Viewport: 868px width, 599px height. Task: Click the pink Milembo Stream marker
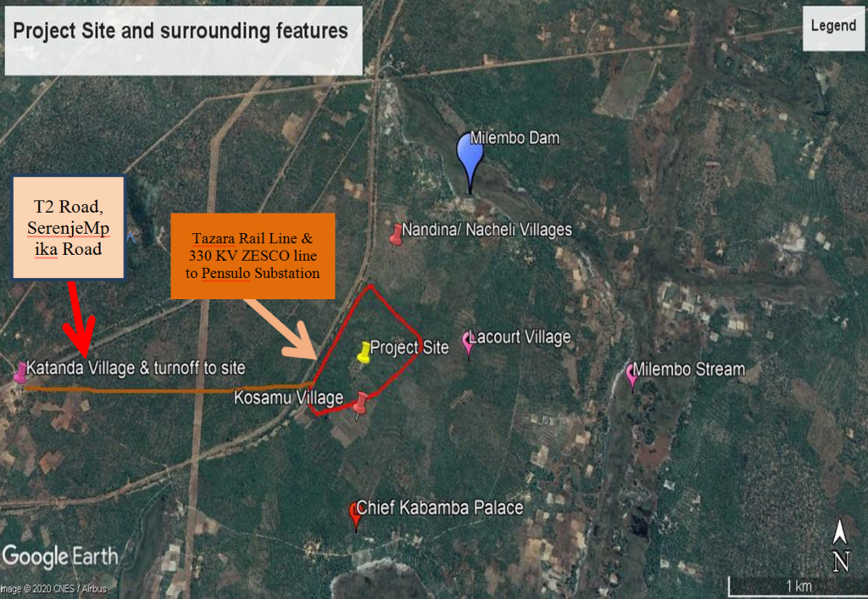pos(632,375)
